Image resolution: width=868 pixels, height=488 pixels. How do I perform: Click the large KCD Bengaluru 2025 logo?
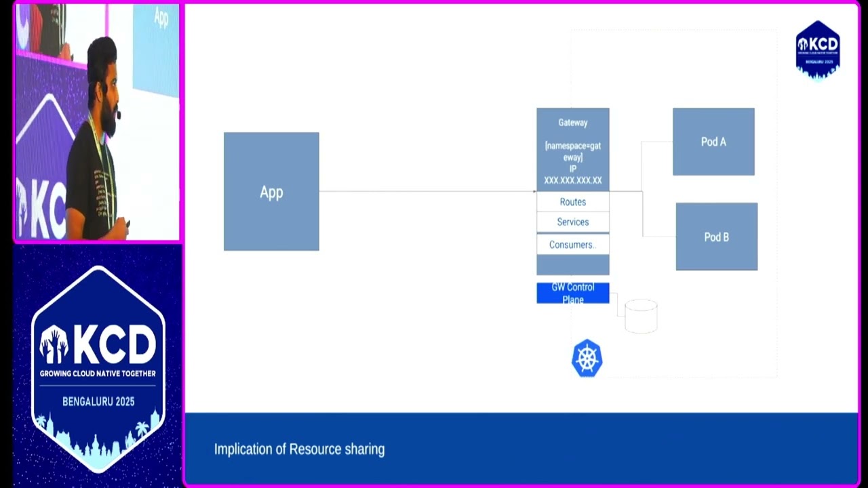click(98, 369)
